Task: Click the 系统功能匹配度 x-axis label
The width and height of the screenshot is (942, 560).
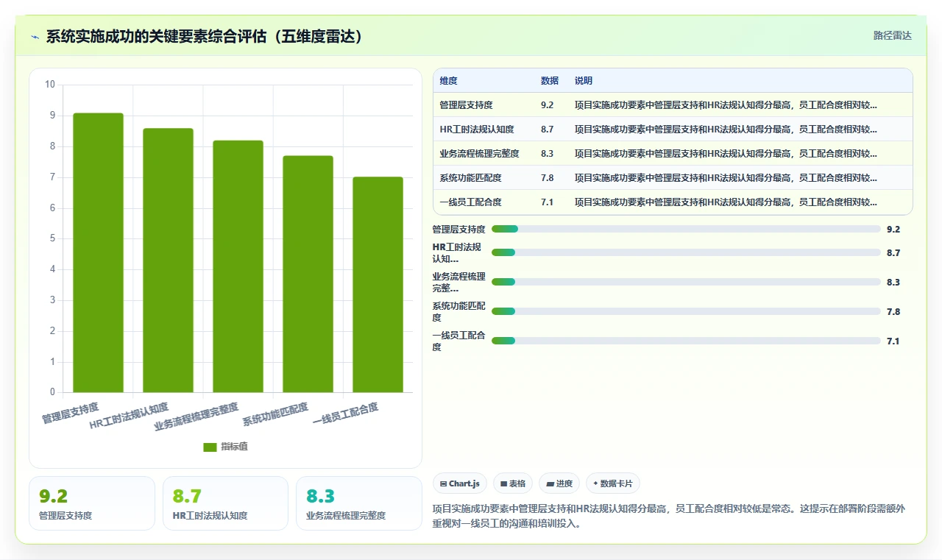Action: tap(275, 414)
